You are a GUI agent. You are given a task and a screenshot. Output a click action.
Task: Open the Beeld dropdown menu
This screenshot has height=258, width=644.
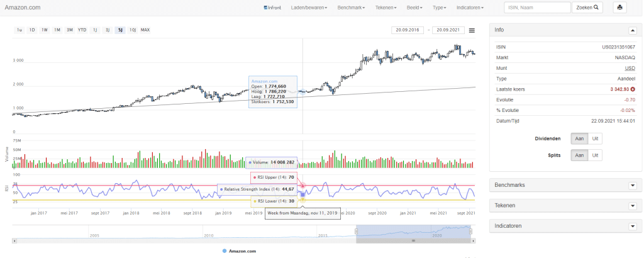pos(415,8)
